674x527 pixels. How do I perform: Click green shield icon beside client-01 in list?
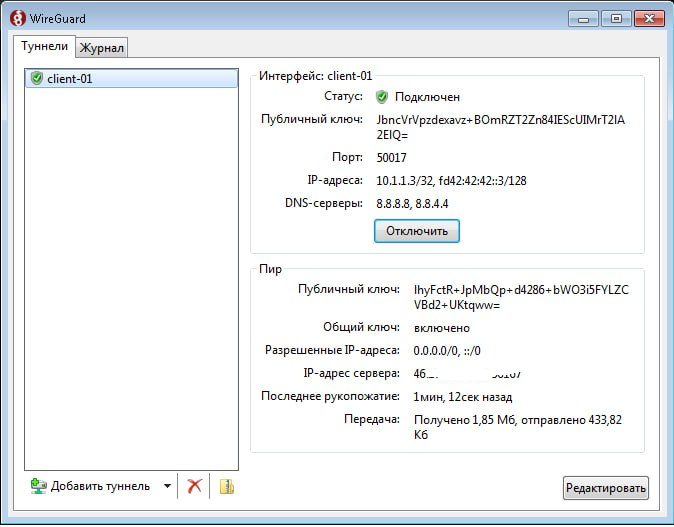tap(37, 79)
